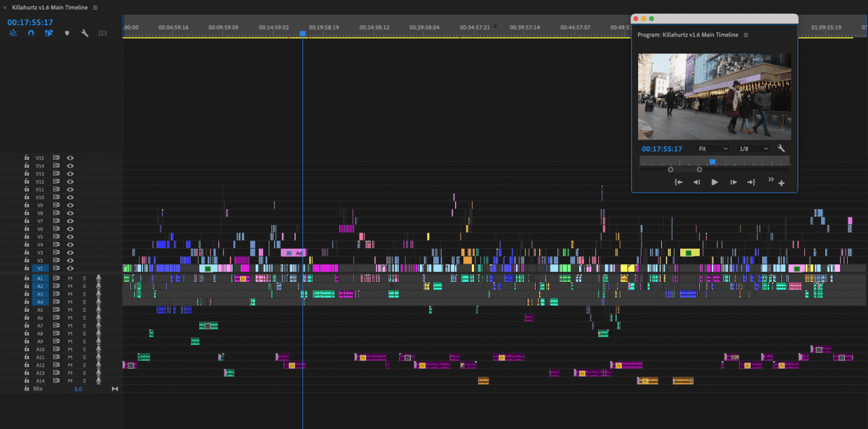Click the Closed Captions display icon

click(102, 33)
